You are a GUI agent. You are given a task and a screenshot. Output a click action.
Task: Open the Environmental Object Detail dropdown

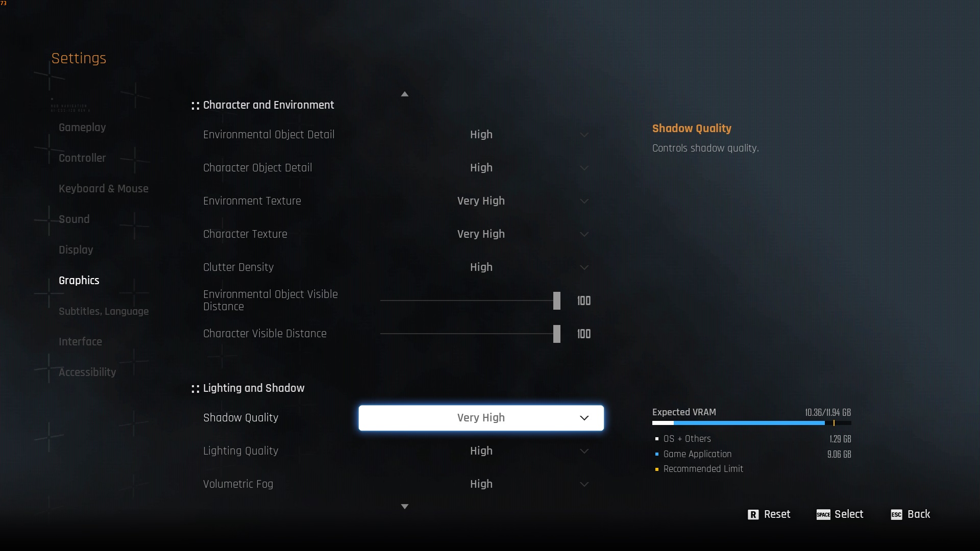[481, 135]
